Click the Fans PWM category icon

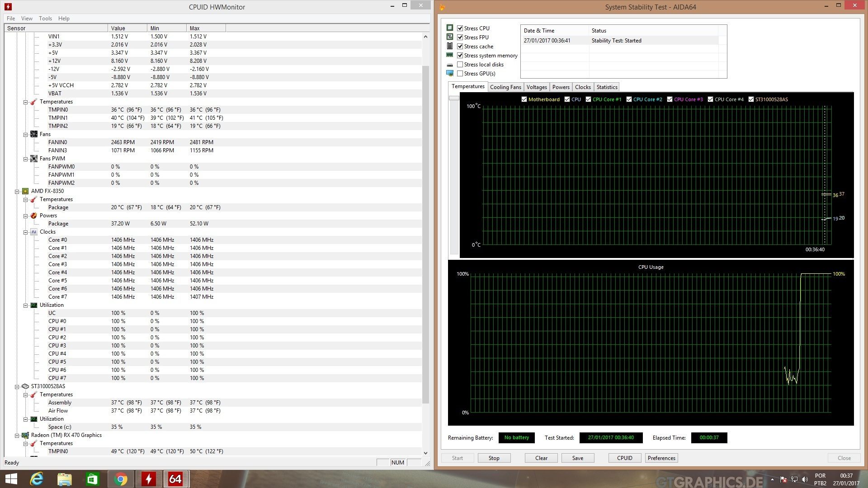coord(34,159)
